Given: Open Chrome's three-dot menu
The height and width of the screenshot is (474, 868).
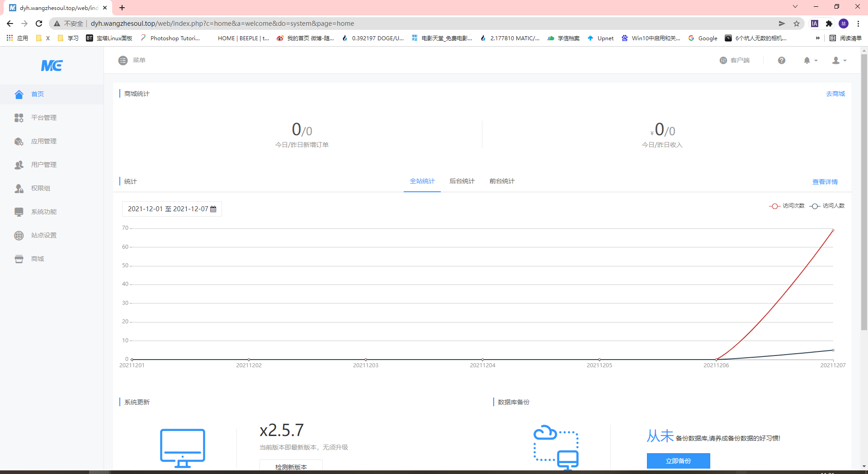Looking at the screenshot, I should (858, 24).
